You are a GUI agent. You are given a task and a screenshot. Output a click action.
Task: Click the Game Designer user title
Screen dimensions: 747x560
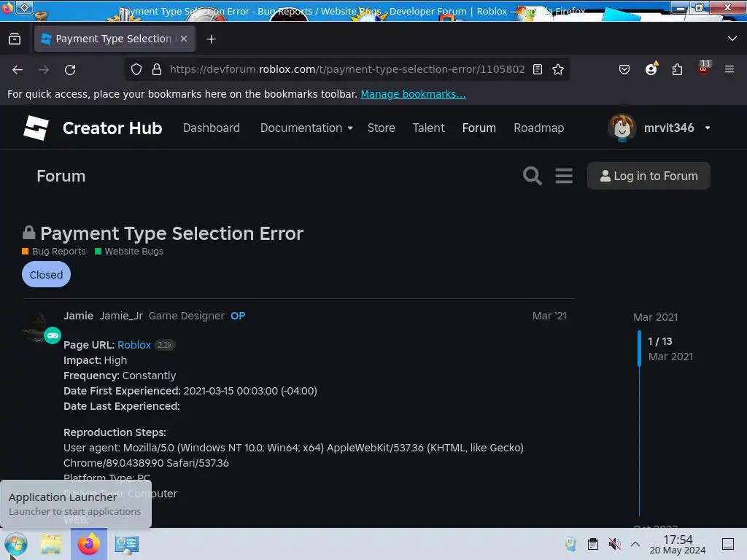(186, 316)
